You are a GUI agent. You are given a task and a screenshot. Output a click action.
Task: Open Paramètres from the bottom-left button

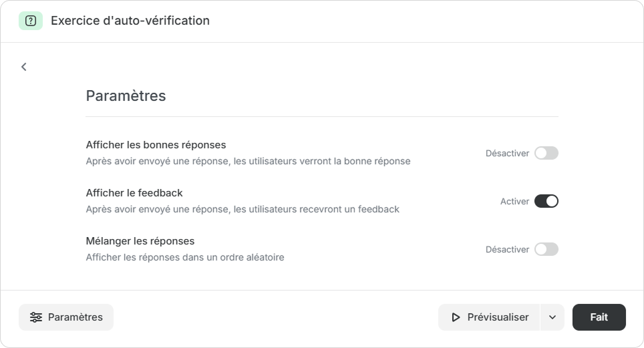pyautogui.click(x=66, y=317)
